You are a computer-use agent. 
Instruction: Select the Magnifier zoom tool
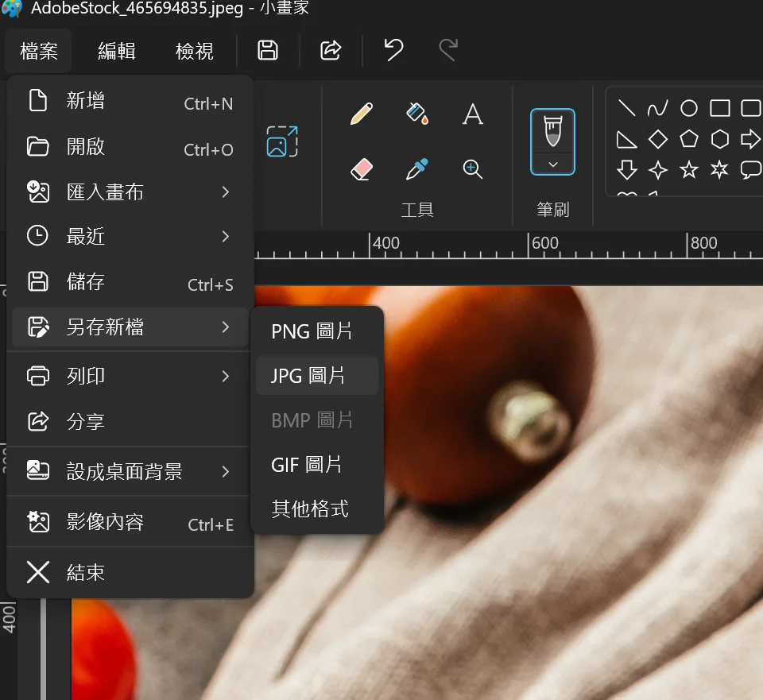pyautogui.click(x=473, y=168)
